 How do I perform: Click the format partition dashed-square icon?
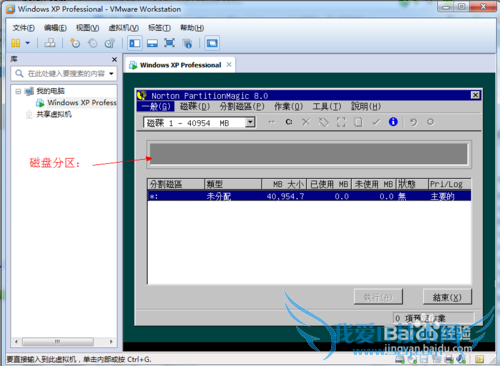341,122
